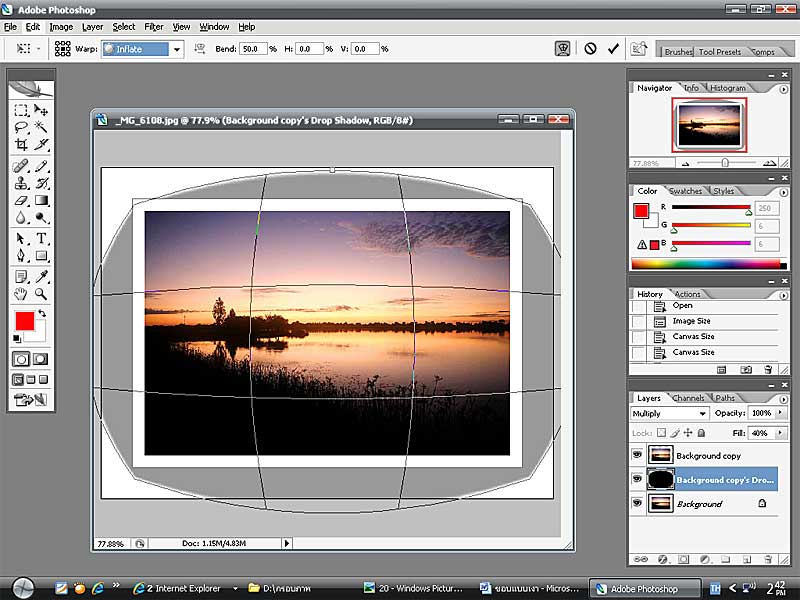800x600 pixels.
Task: Select the History Brush tool
Action: 41,183
